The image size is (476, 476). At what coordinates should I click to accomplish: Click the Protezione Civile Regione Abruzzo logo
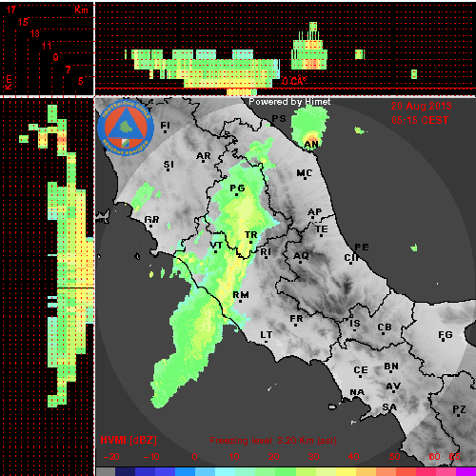[x=126, y=128]
